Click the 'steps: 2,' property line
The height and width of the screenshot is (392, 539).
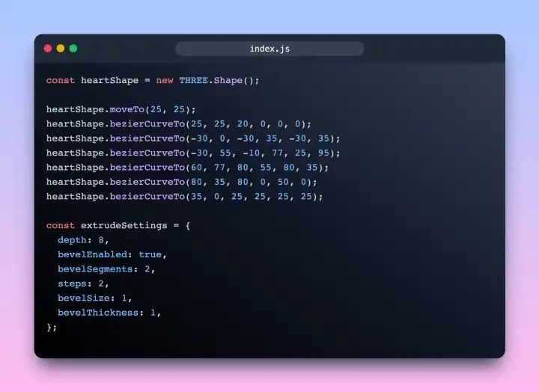(x=83, y=284)
